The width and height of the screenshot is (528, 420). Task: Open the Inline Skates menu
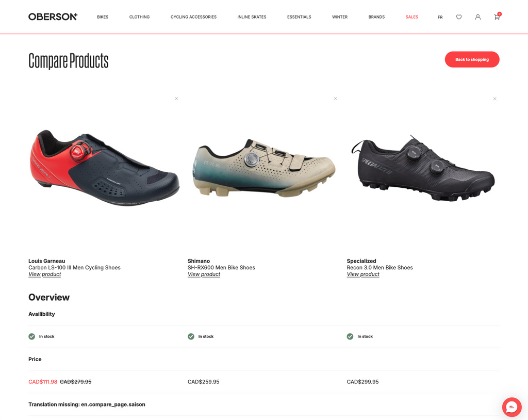click(252, 17)
